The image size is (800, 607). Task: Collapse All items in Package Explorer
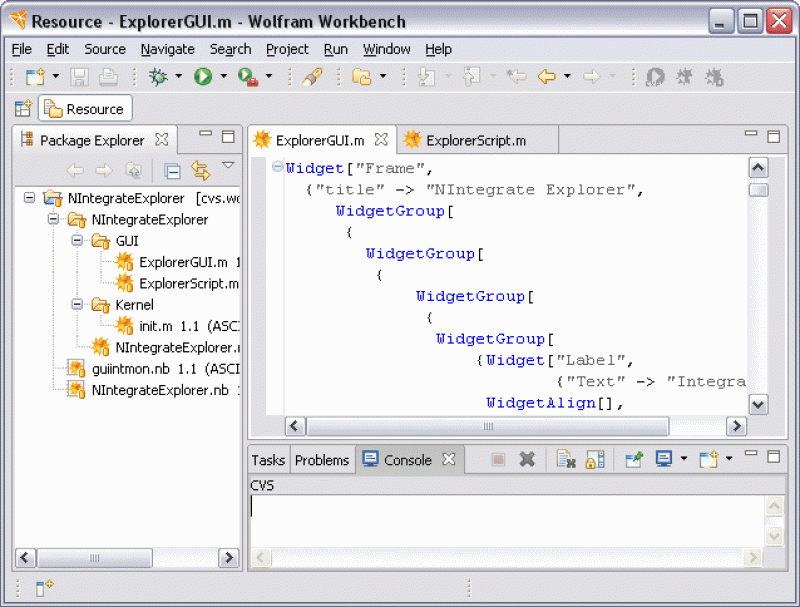click(172, 170)
